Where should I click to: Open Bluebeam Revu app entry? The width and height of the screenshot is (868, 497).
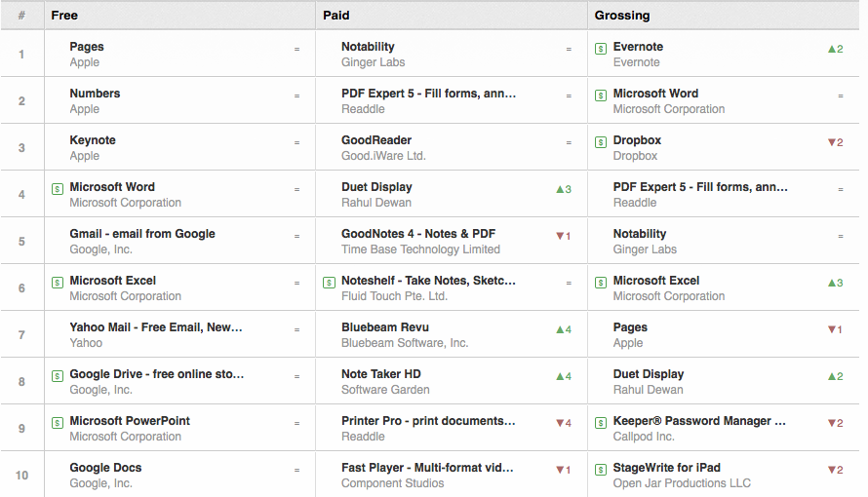(385, 327)
